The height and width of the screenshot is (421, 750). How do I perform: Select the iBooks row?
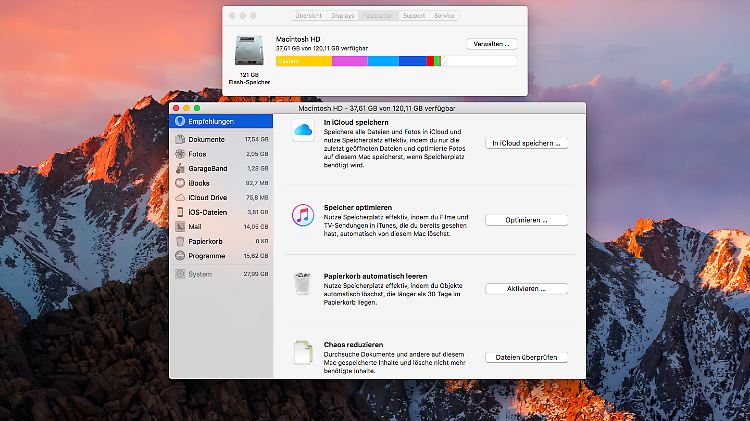coord(221,183)
